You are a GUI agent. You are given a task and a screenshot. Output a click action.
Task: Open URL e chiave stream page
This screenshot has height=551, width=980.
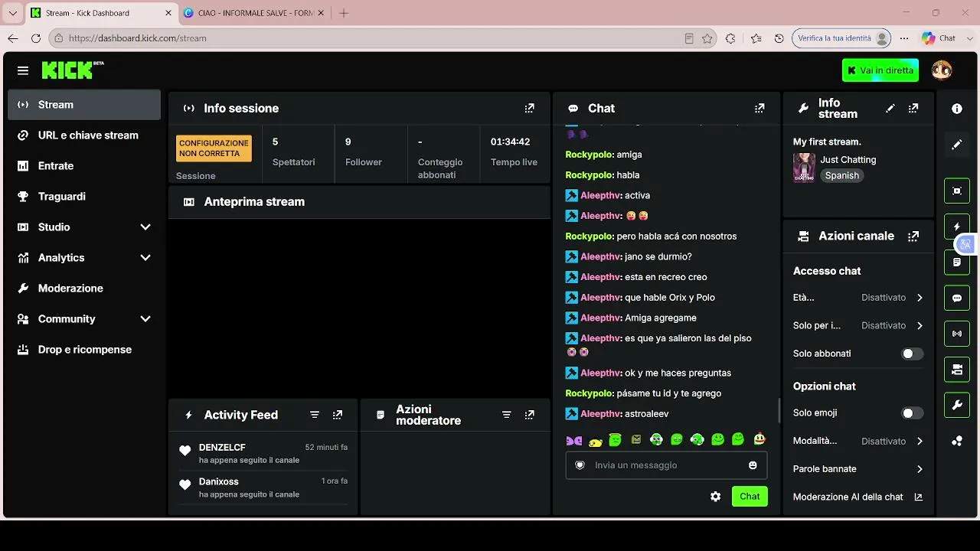coord(84,135)
